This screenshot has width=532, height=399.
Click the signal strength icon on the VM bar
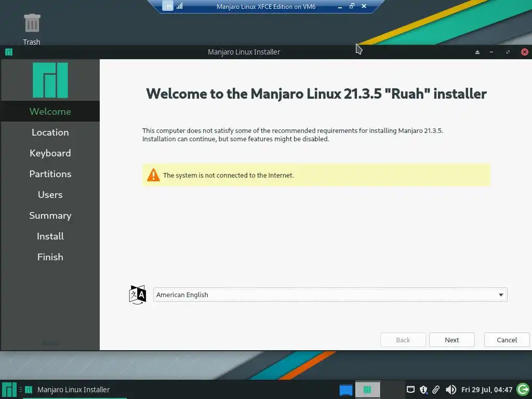tap(179, 6)
